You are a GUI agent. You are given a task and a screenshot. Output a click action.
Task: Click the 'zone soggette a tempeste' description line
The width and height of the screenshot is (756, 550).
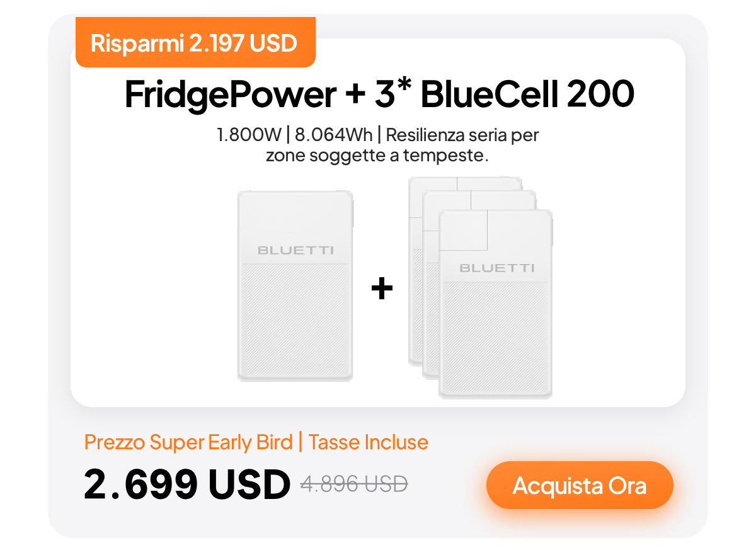377,156
